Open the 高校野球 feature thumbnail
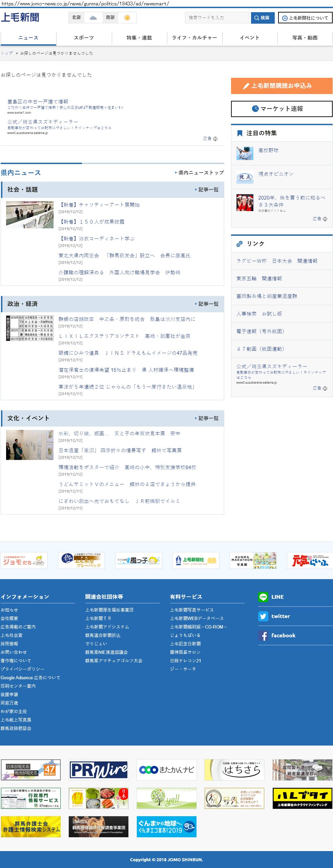This screenshot has width=333, height=868. [x=245, y=153]
